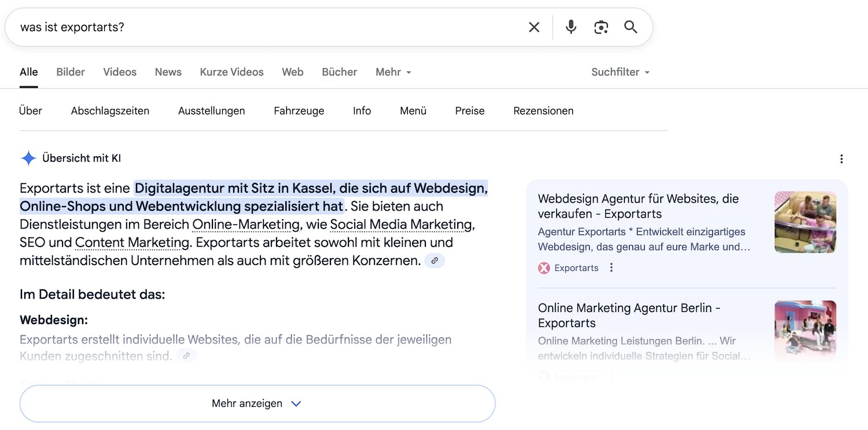The image size is (868, 430).
Task: Click the 'Exportarts' source name under Webdesign Agentur
Action: (576, 268)
